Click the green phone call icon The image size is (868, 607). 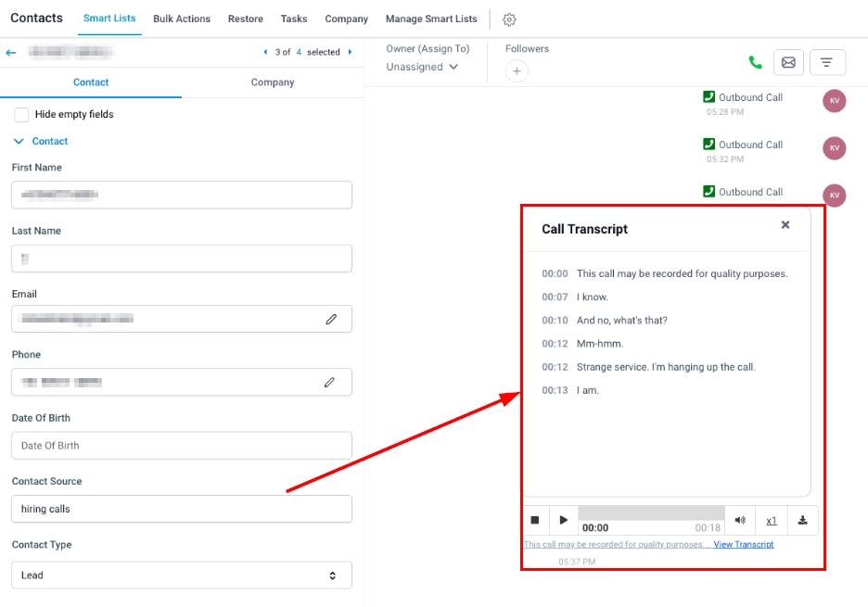click(x=756, y=63)
